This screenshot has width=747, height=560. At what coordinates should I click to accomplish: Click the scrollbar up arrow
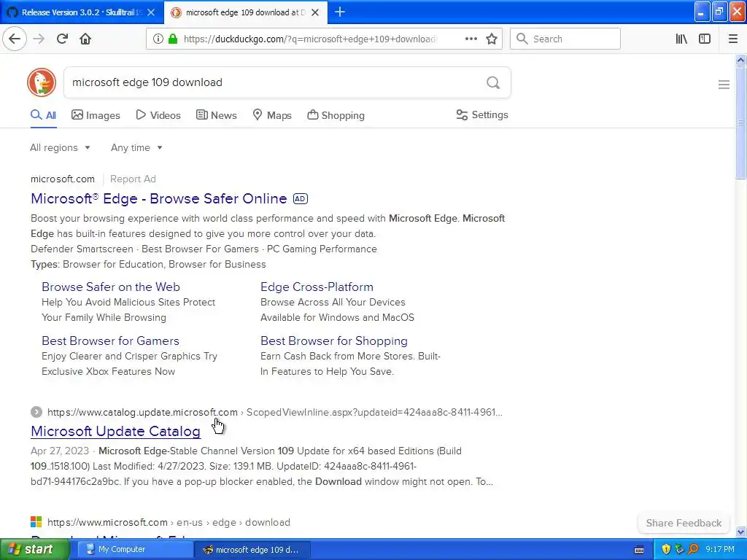point(740,60)
